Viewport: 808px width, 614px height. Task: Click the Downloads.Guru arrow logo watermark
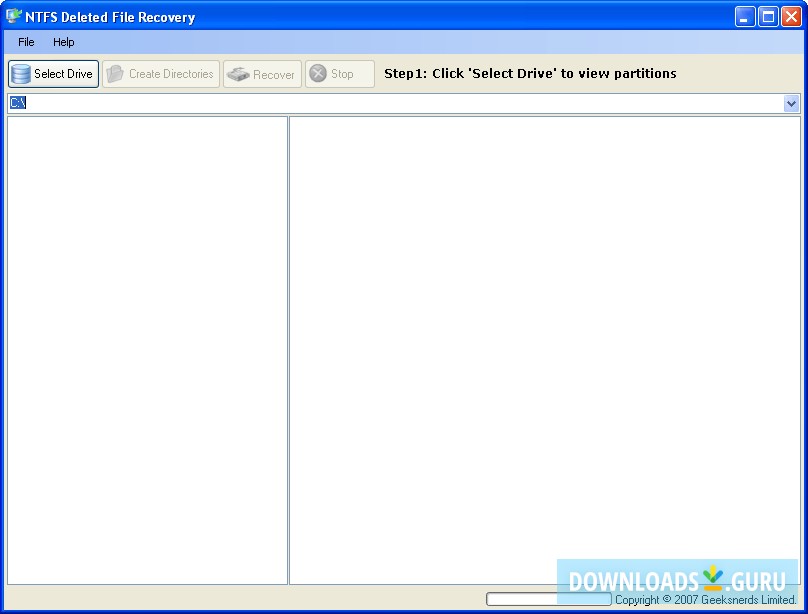[x=712, y=578]
